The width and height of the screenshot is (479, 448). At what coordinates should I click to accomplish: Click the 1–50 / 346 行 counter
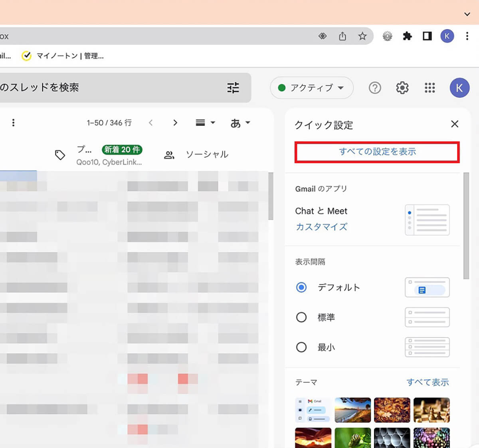pos(109,123)
